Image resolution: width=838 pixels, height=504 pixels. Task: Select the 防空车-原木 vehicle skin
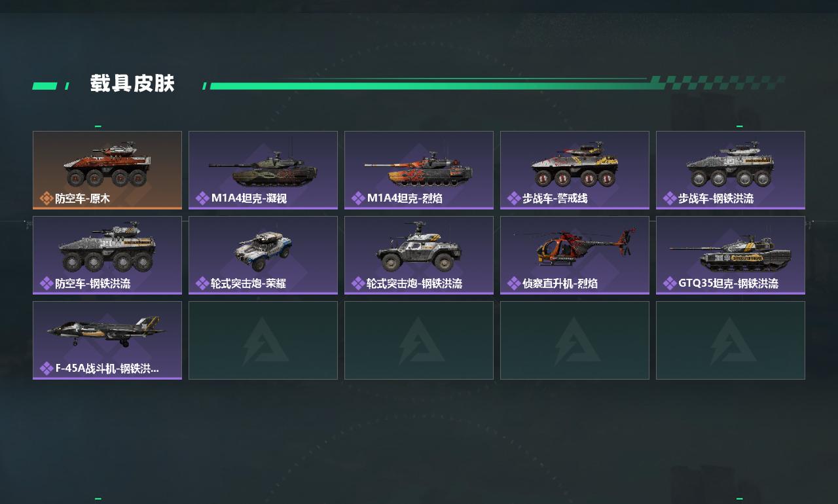coord(107,170)
